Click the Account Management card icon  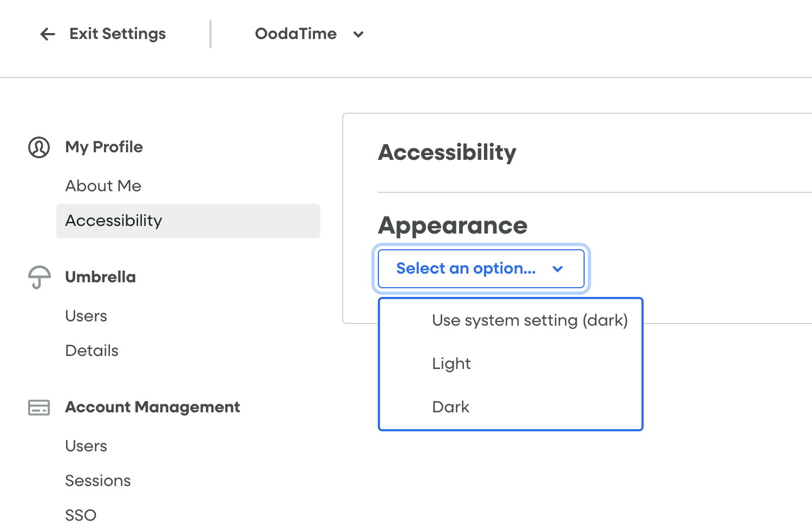(x=39, y=407)
